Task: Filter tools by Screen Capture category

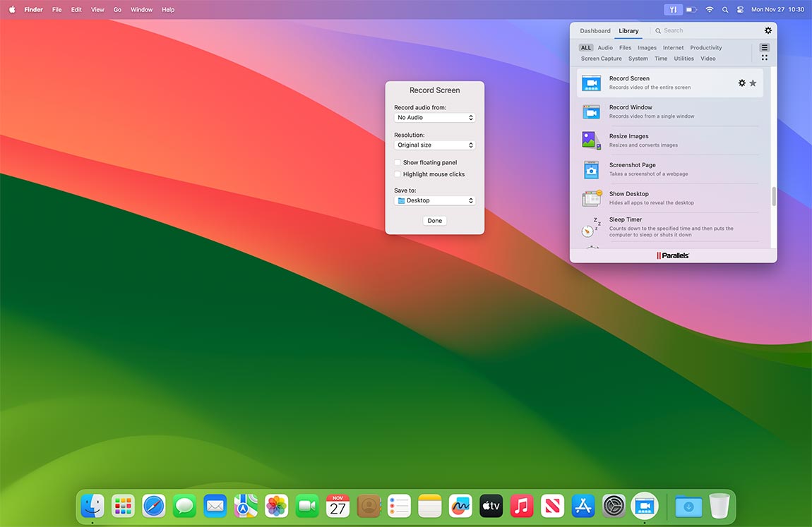Action: point(601,59)
